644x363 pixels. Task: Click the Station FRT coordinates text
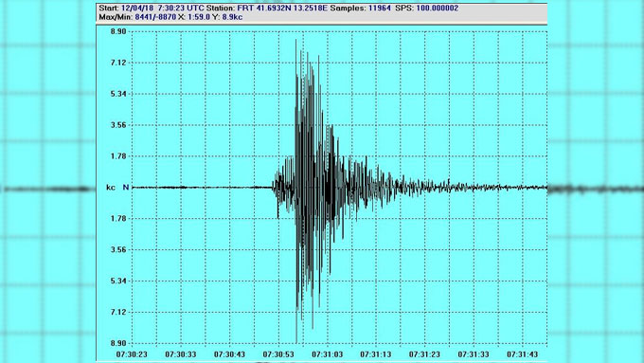[x=282, y=8]
